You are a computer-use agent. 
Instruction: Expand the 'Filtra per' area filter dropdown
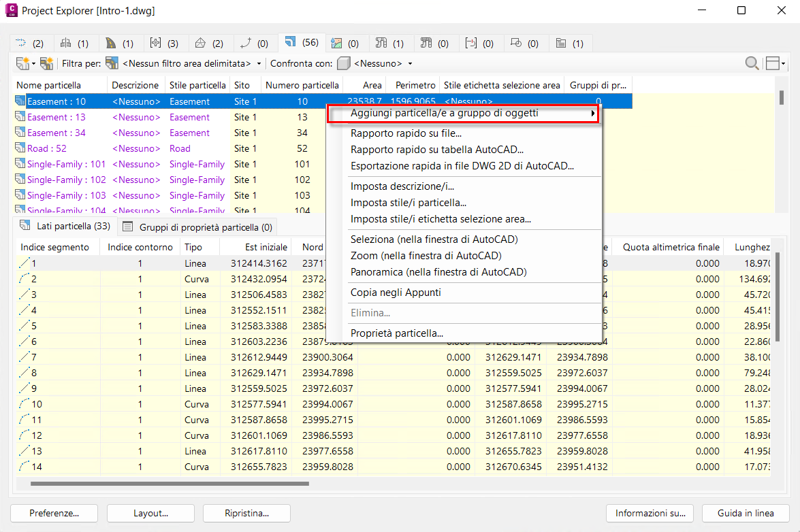[259, 64]
